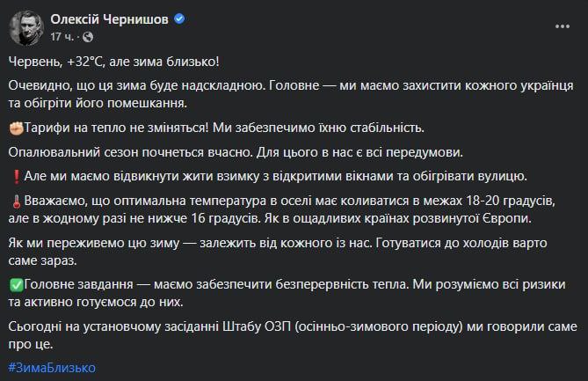588x381 pixels.
Task: Open the three-dot post options menu
Action: tap(562, 26)
